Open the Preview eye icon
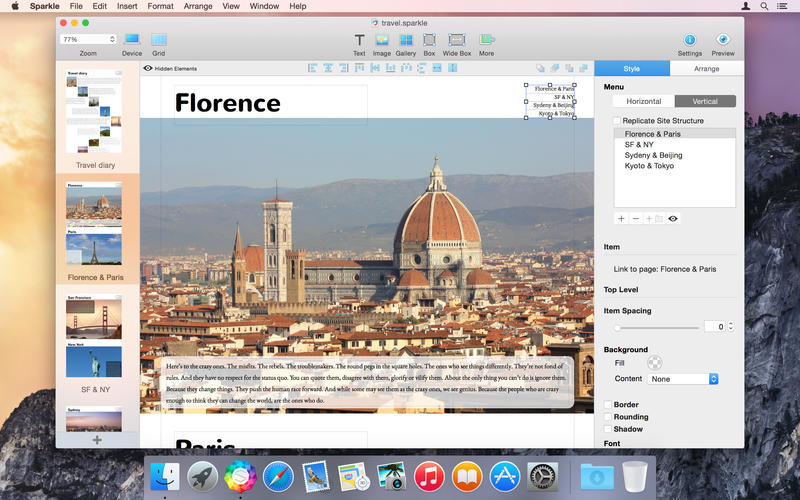This screenshot has height=500, width=800. (722, 40)
